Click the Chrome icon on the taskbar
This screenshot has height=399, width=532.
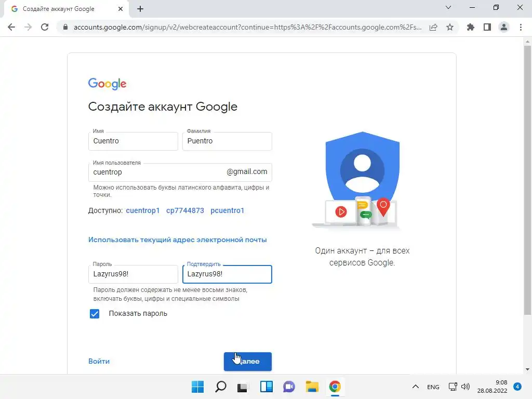point(335,387)
